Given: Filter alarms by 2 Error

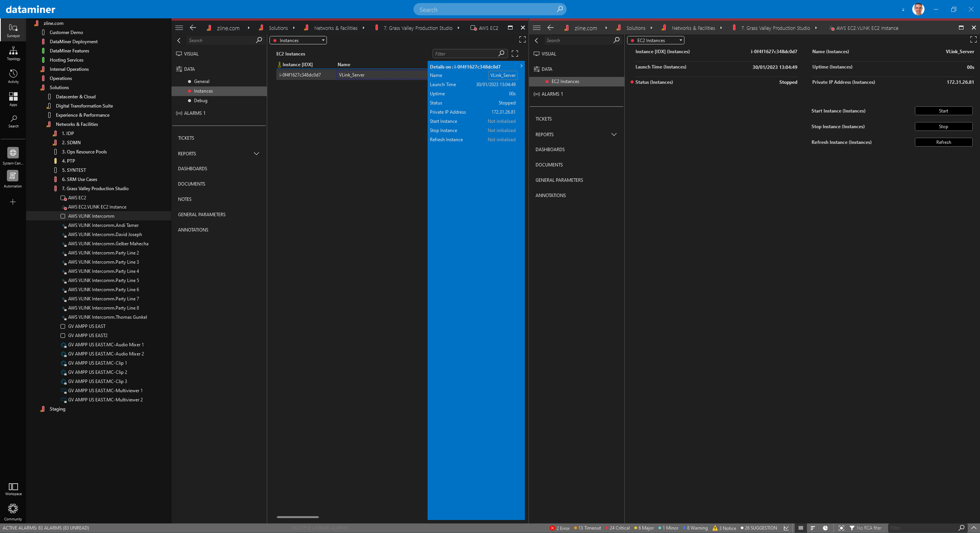Looking at the screenshot, I should point(560,528).
